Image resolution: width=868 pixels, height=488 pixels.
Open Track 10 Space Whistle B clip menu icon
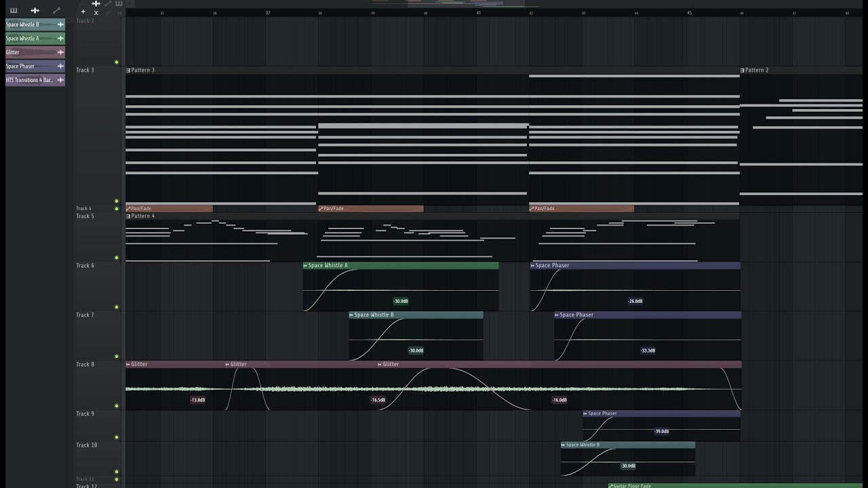click(563, 445)
